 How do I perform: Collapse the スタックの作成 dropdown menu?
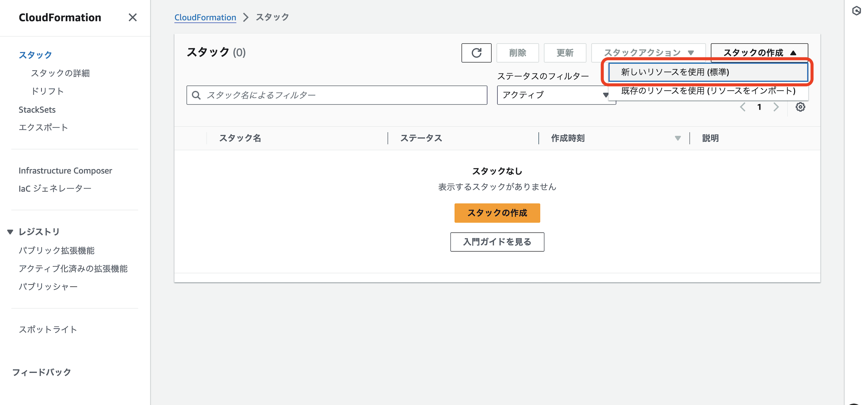[759, 53]
